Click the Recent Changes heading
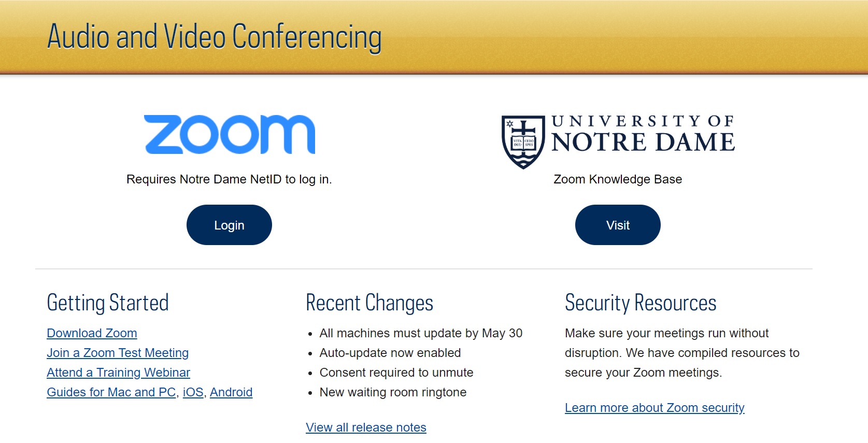This screenshot has width=868, height=443. (369, 302)
